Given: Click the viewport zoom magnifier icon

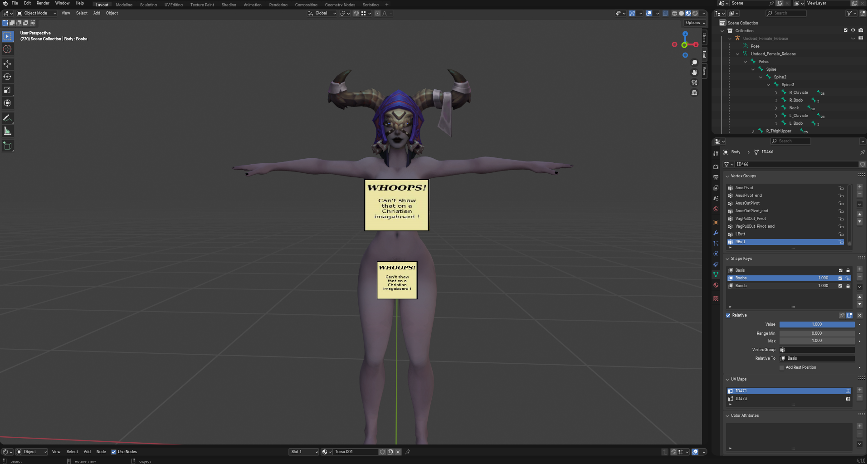Looking at the screenshot, I should 694,63.
